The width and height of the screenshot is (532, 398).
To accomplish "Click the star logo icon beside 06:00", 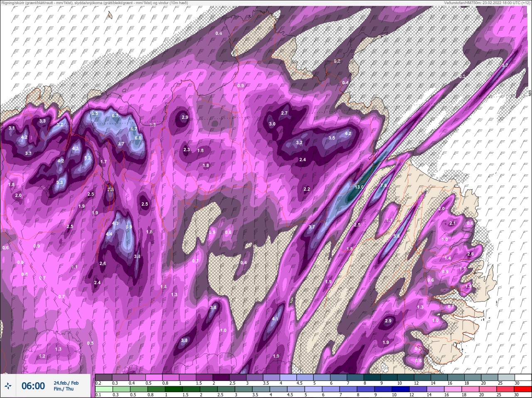I will [x=8, y=386].
